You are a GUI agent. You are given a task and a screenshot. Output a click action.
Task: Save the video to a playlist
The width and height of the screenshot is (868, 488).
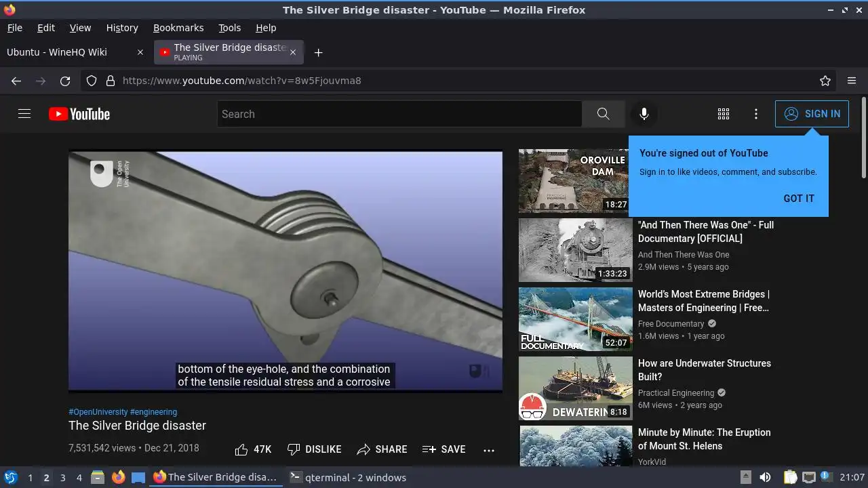pyautogui.click(x=443, y=449)
